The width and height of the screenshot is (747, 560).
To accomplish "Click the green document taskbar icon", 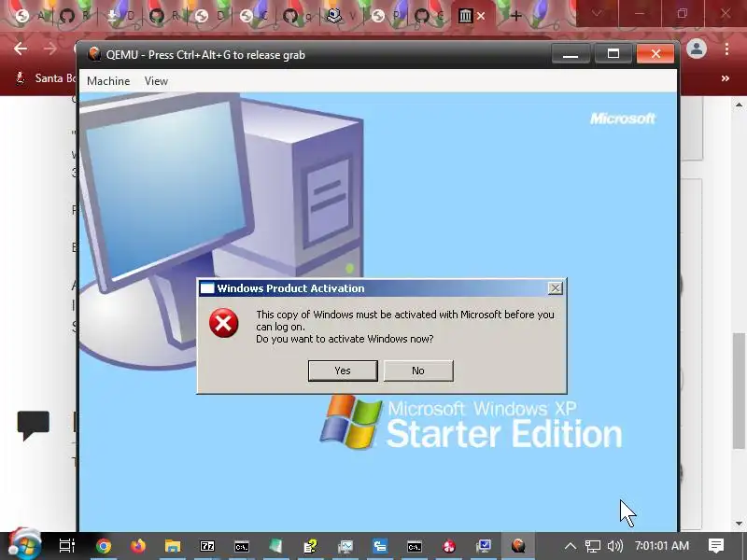I will click(x=276, y=546).
